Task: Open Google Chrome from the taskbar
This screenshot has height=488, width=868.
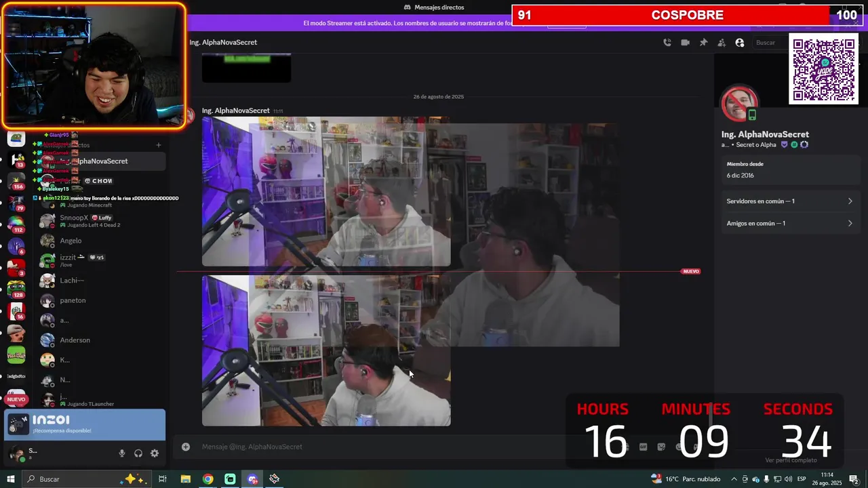Action: (208, 479)
